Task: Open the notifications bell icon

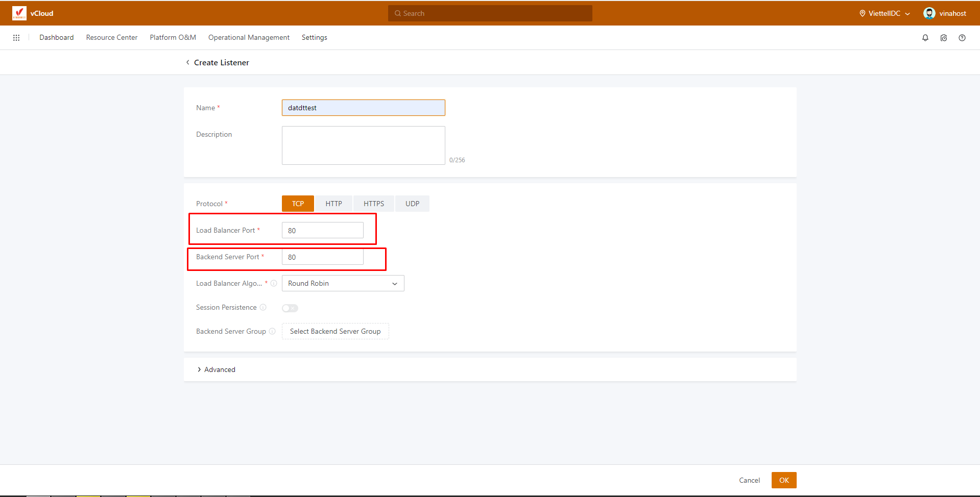Action: tap(925, 38)
